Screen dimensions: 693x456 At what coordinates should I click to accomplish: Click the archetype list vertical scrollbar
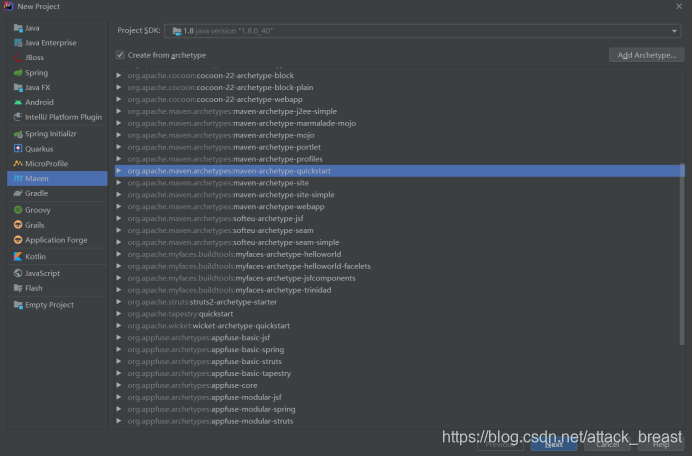682,254
